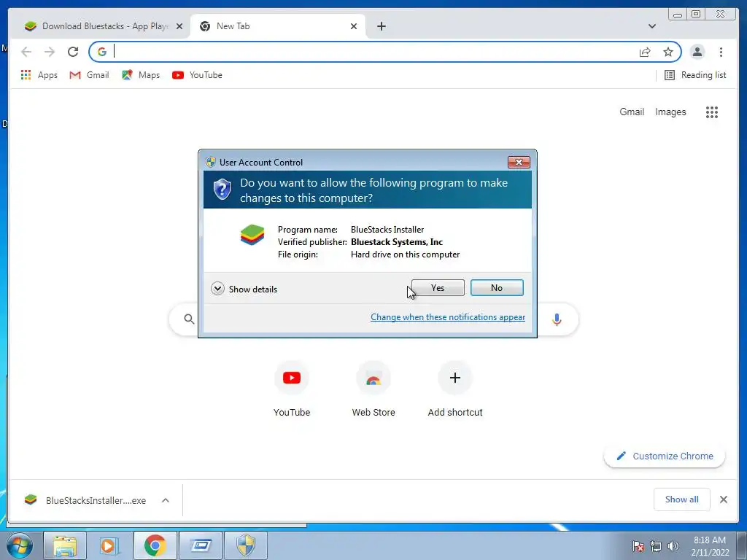Click Customize Chrome button
This screenshot has height=560, width=747.
click(x=665, y=456)
